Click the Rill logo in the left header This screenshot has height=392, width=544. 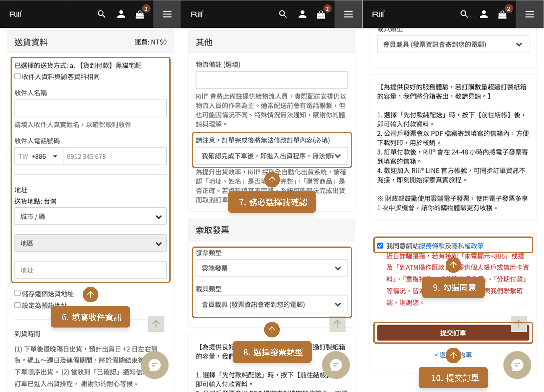[x=15, y=14]
